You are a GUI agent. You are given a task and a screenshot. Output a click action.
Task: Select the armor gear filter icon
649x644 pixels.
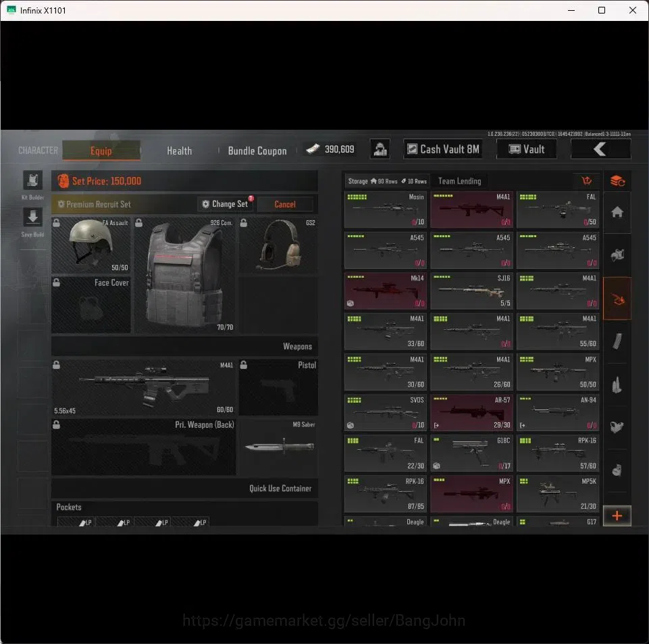pos(617,255)
